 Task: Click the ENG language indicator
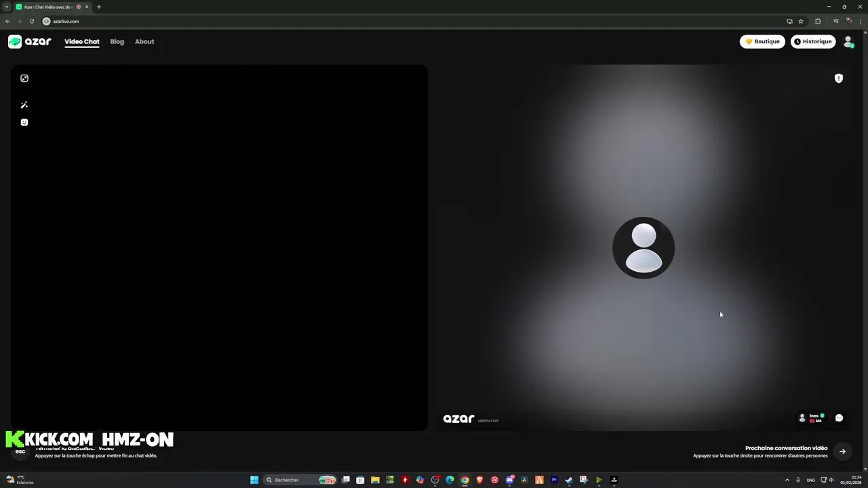pyautogui.click(x=810, y=480)
